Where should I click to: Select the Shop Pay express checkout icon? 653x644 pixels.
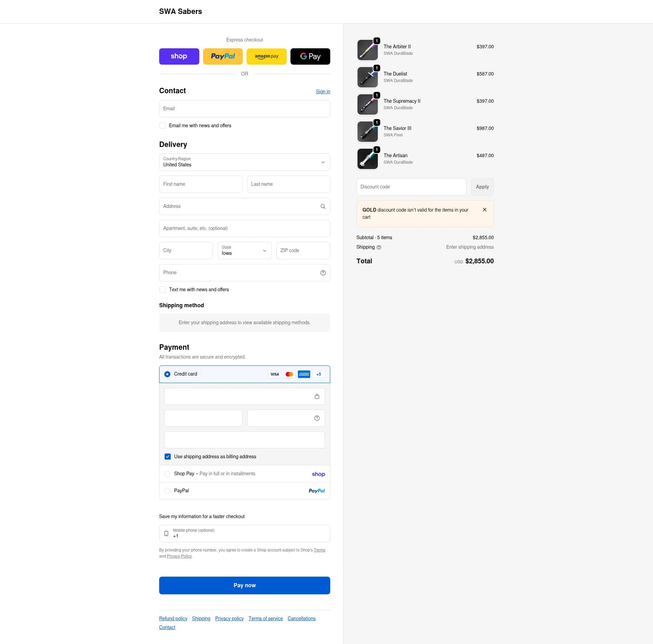(179, 56)
